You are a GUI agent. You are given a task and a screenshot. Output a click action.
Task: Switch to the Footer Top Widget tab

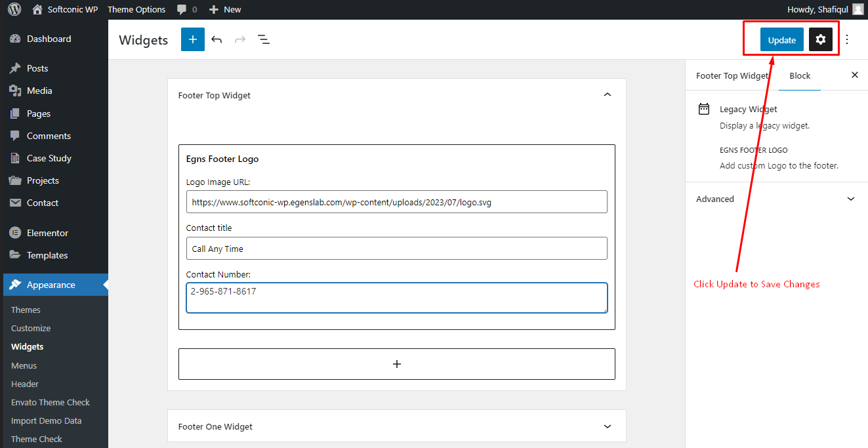coord(732,75)
